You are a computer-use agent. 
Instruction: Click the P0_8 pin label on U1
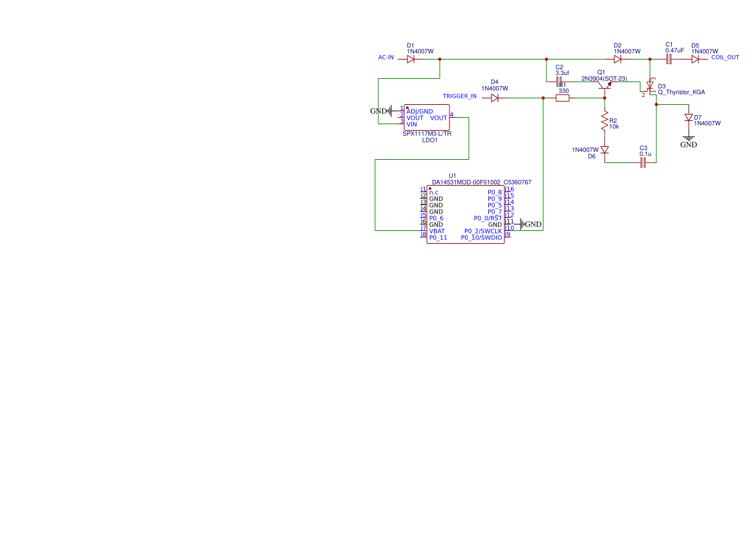coord(495,193)
